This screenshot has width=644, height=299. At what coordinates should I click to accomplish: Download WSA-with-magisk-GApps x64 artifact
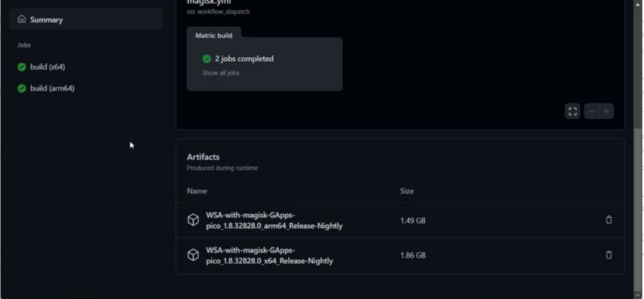click(270, 255)
